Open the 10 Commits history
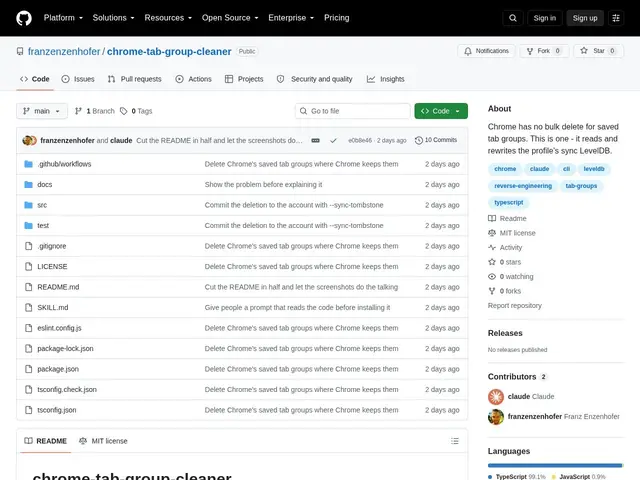Viewport: 640px width, 480px height. click(x=436, y=140)
